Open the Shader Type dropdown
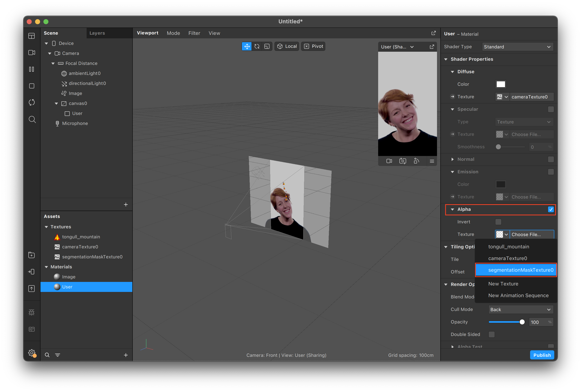 [517, 47]
